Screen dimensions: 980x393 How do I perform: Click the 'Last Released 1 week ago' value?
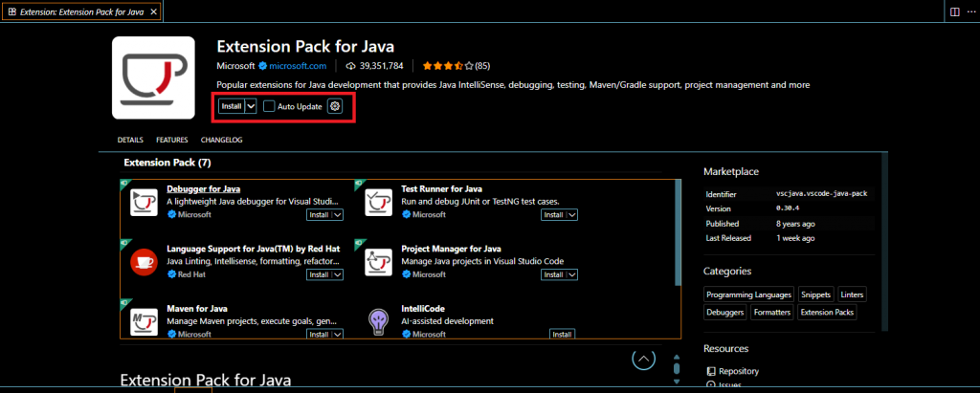795,238
